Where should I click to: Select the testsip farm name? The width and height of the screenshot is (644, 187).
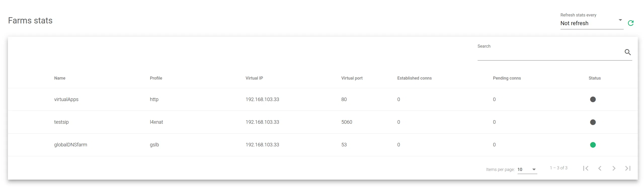coord(61,122)
